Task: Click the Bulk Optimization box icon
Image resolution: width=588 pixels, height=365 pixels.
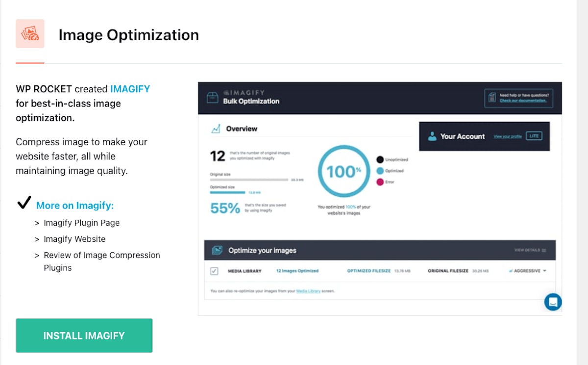Action: [212, 98]
